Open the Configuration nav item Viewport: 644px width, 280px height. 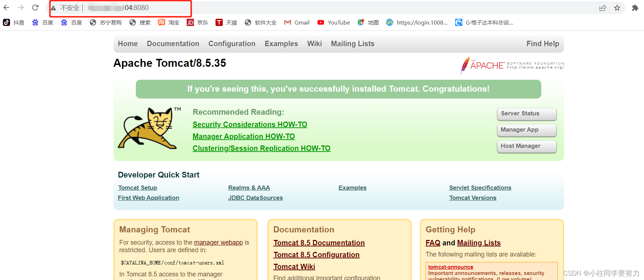pyautogui.click(x=232, y=44)
